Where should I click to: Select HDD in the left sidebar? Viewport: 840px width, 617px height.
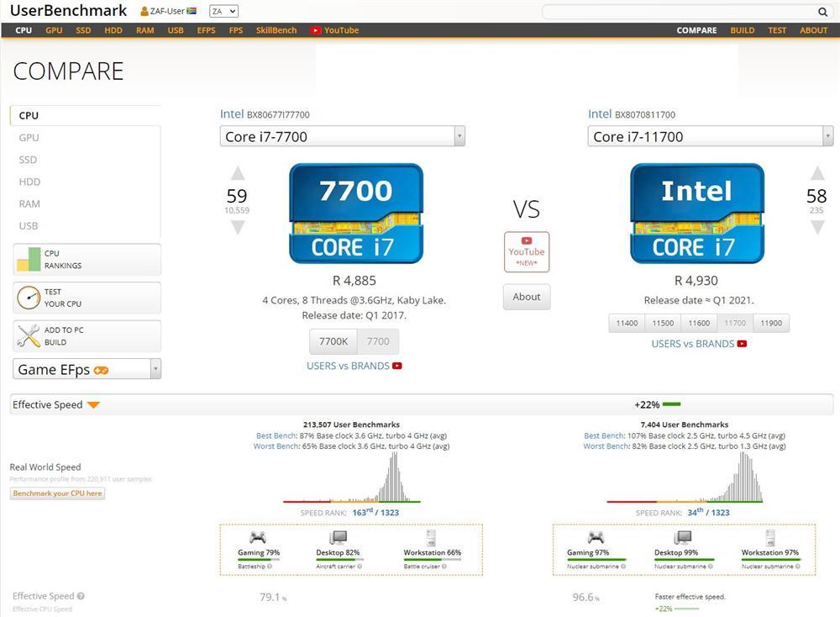point(29,182)
